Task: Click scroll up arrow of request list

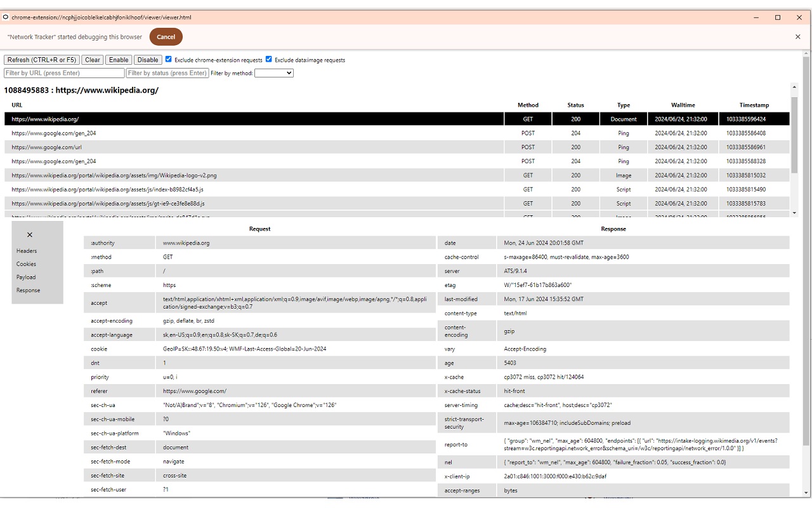Action: 794,86
